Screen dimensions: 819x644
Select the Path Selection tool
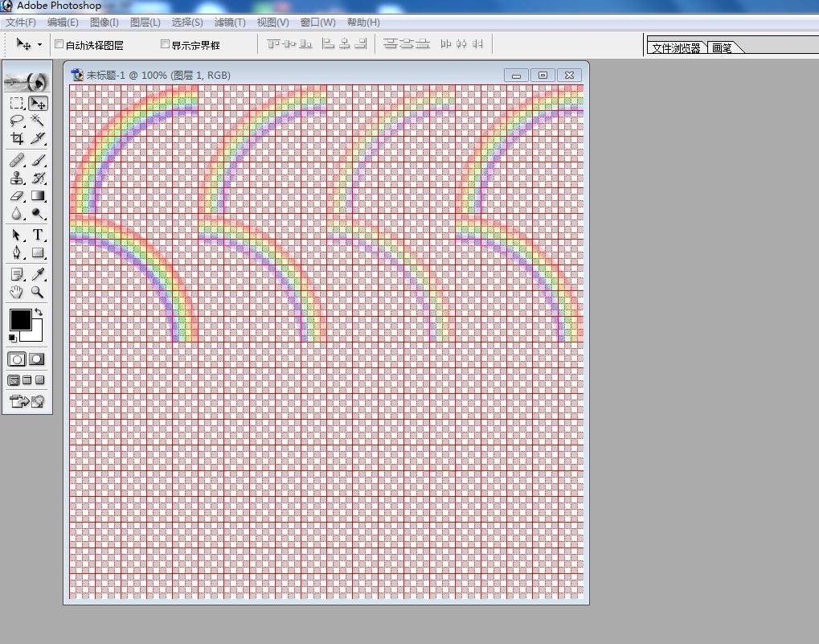click(17, 235)
